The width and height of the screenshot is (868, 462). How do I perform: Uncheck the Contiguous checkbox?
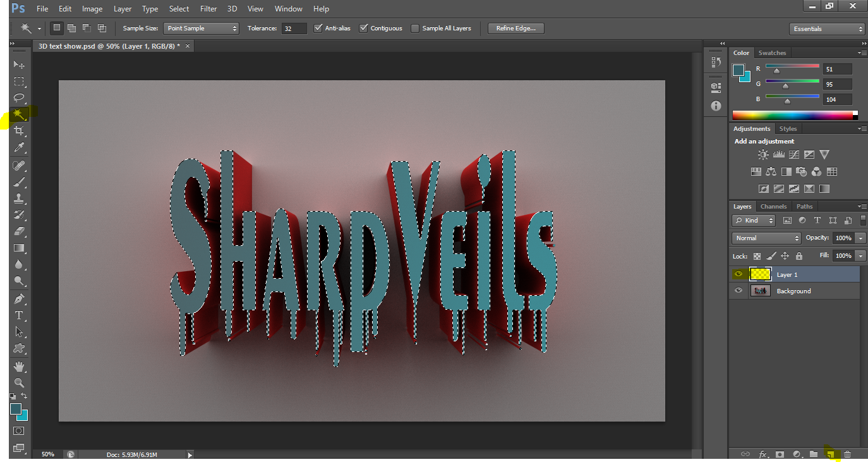[363, 28]
